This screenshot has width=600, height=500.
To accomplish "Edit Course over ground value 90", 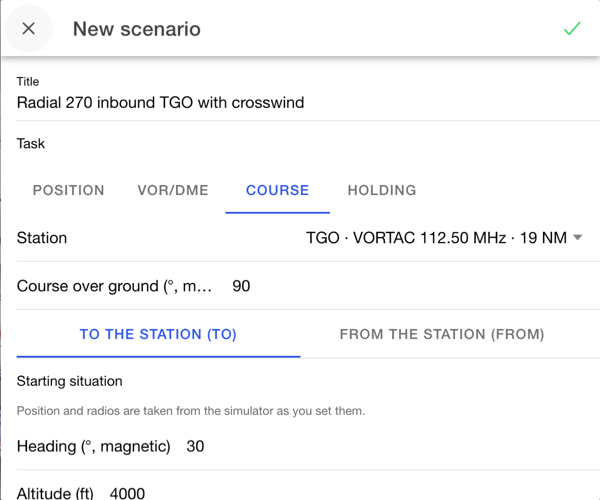I will [x=241, y=286].
